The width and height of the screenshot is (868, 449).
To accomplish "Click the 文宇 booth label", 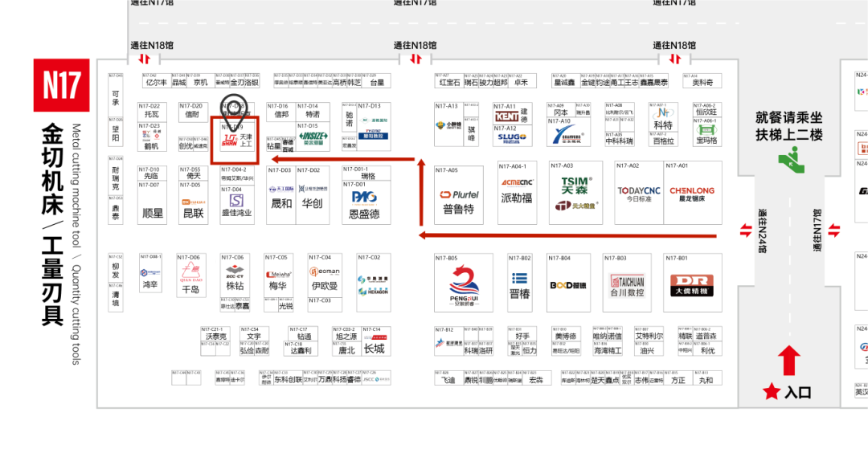I will point(254,336).
